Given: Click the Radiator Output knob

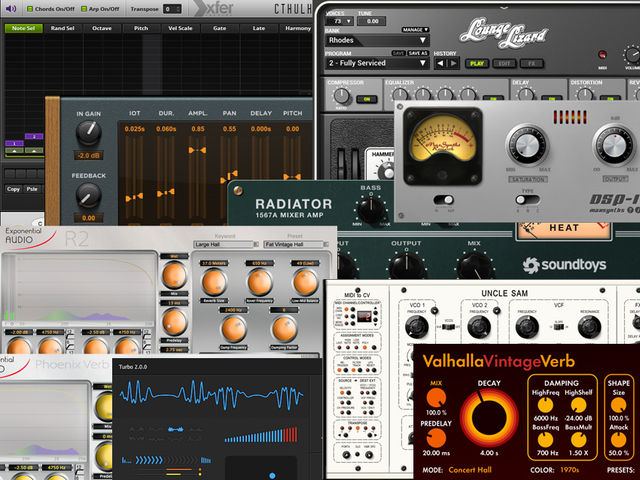Looking at the screenshot, I should point(407,266).
